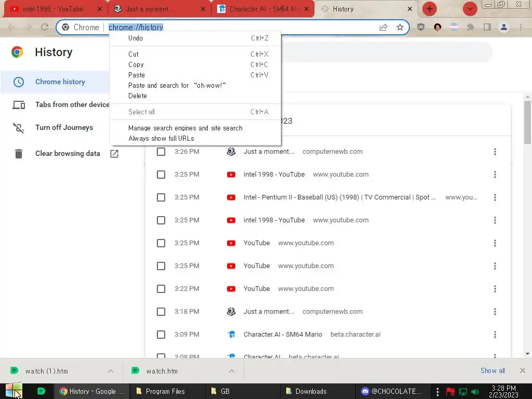The height and width of the screenshot is (399, 532).
Task: Open the Character.AI - SM64 Mario history link
Action: coord(283,335)
